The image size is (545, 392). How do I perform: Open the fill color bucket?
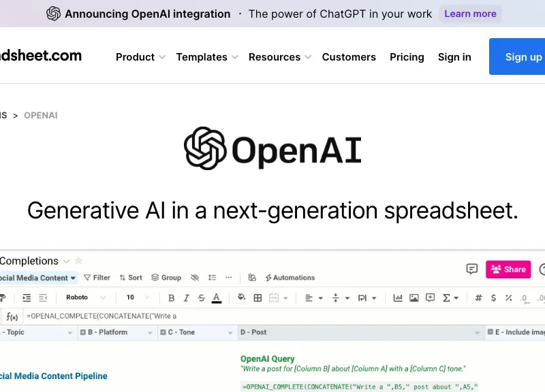241,297
